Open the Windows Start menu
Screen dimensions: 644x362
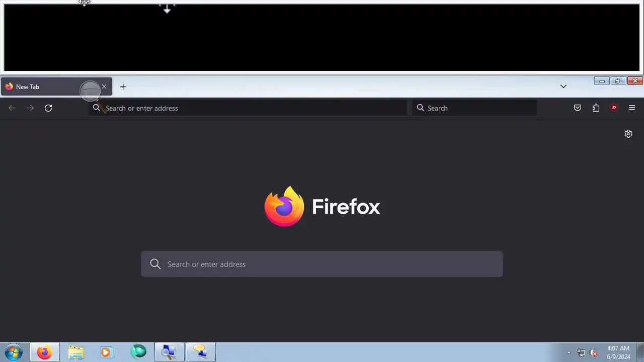pos(14,352)
